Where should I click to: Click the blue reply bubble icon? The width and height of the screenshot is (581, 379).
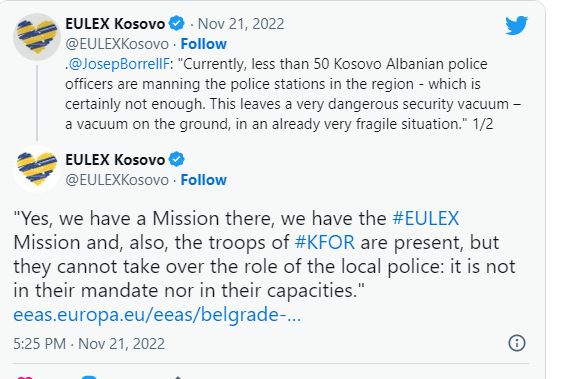(x=89, y=377)
